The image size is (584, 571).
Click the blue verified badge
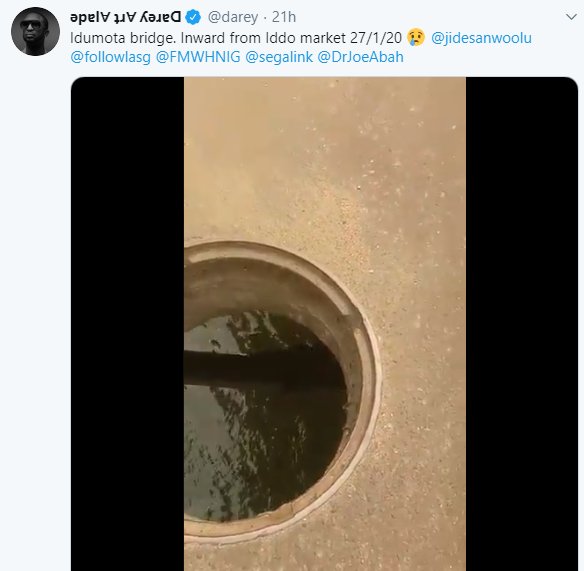[193, 17]
